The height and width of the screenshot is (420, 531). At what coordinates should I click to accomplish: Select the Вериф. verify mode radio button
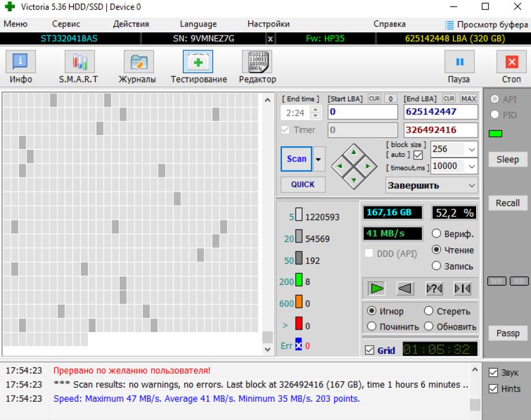(437, 234)
